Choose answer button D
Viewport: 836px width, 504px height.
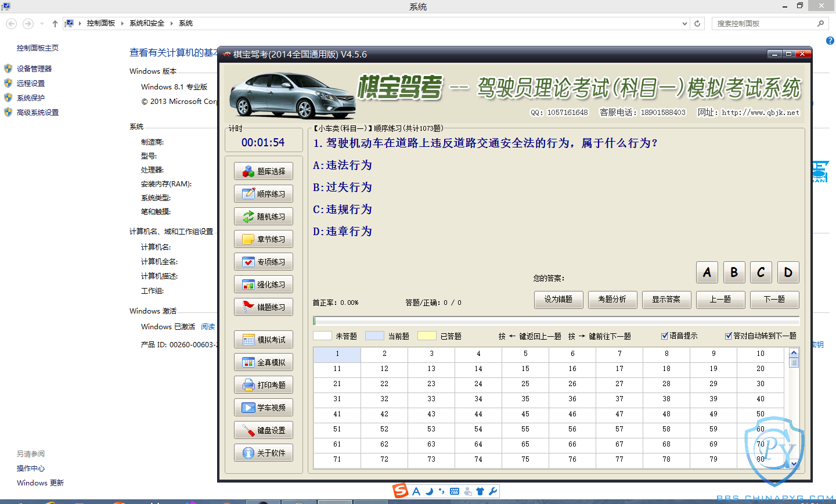click(x=788, y=272)
